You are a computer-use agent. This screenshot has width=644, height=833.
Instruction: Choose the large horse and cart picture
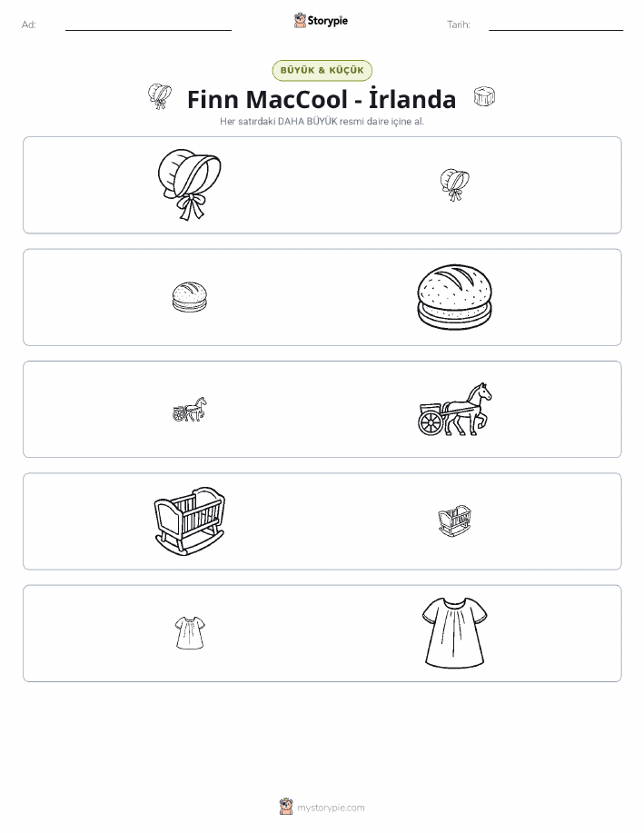(454, 409)
